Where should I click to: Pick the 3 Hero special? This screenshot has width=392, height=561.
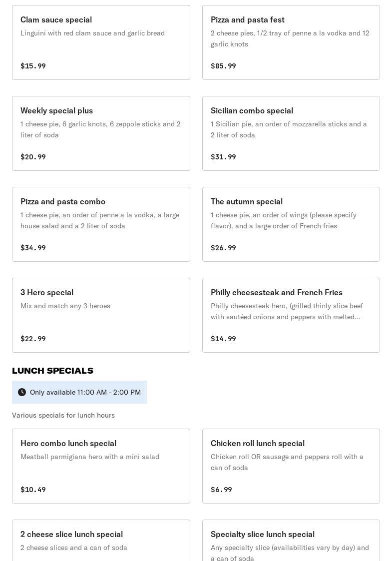tap(101, 315)
